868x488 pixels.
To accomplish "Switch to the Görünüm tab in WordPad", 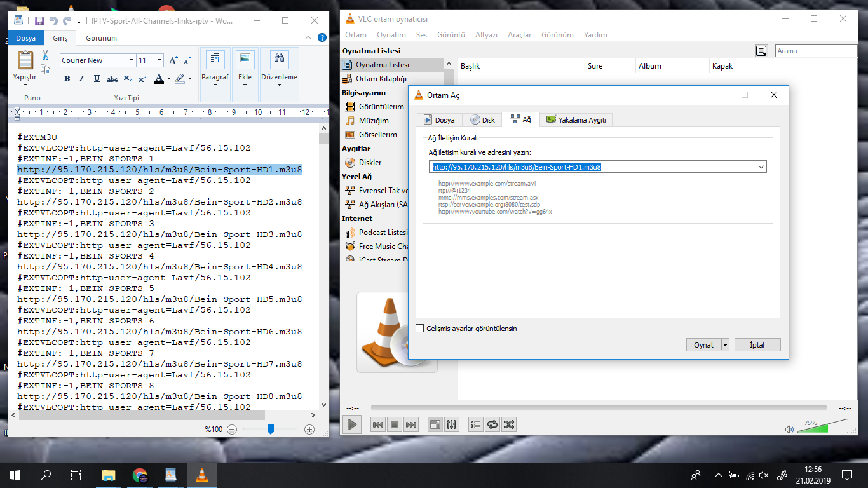I will [101, 38].
